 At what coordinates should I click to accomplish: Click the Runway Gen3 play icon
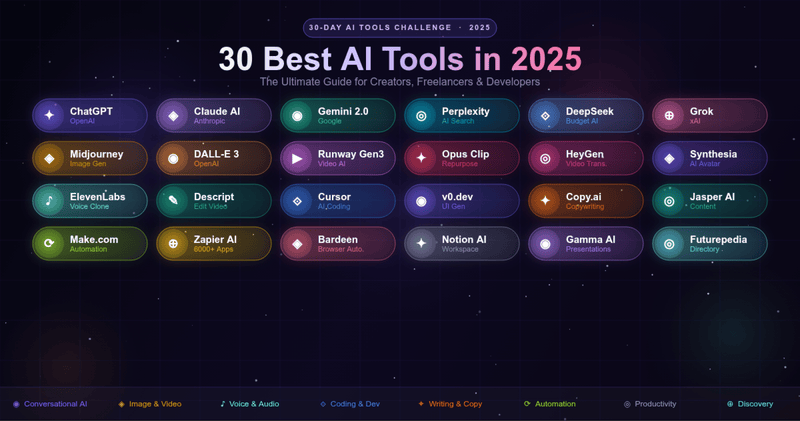(x=297, y=158)
